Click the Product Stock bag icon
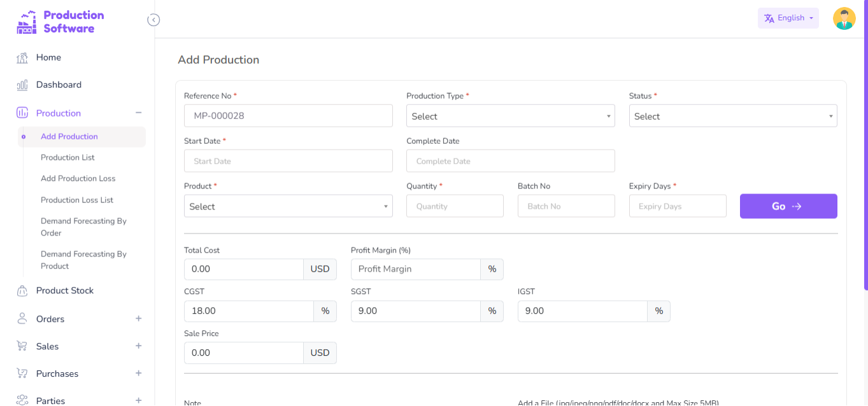The image size is (868, 406). (x=22, y=291)
